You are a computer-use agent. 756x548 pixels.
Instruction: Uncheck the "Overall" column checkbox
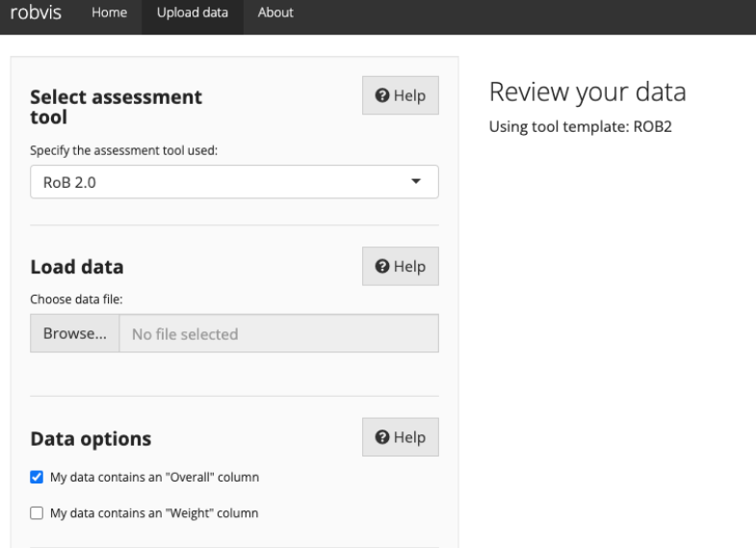click(37, 477)
